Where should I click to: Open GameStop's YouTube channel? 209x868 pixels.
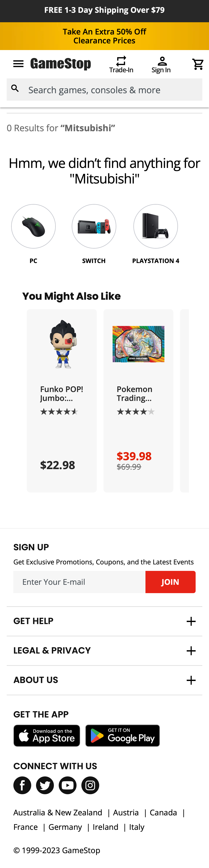[x=67, y=786]
